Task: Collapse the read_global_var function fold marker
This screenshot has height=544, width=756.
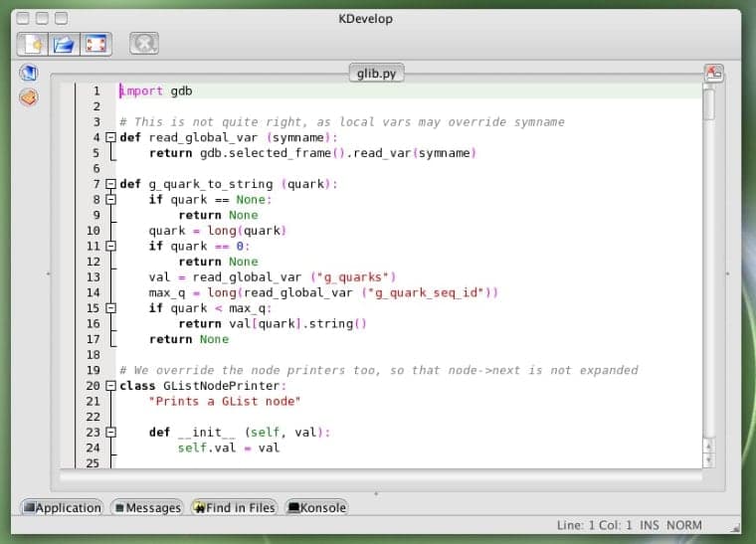Action: pos(111,137)
